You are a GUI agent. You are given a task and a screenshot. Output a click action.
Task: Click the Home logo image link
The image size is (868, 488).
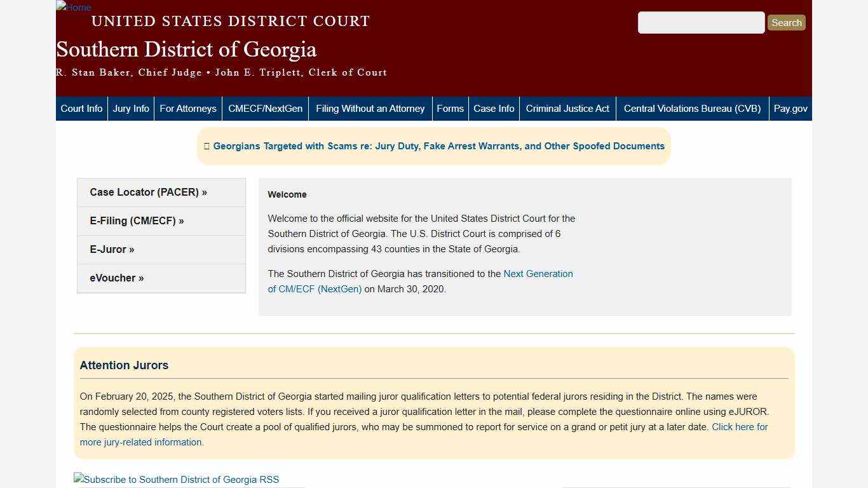[x=72, y=8]
